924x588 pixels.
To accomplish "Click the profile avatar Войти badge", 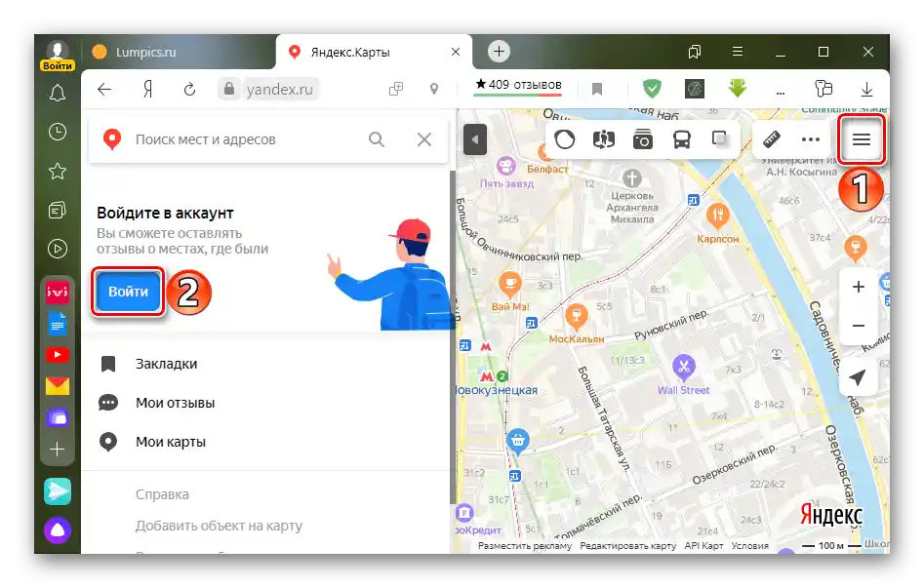I will point(58,56).
